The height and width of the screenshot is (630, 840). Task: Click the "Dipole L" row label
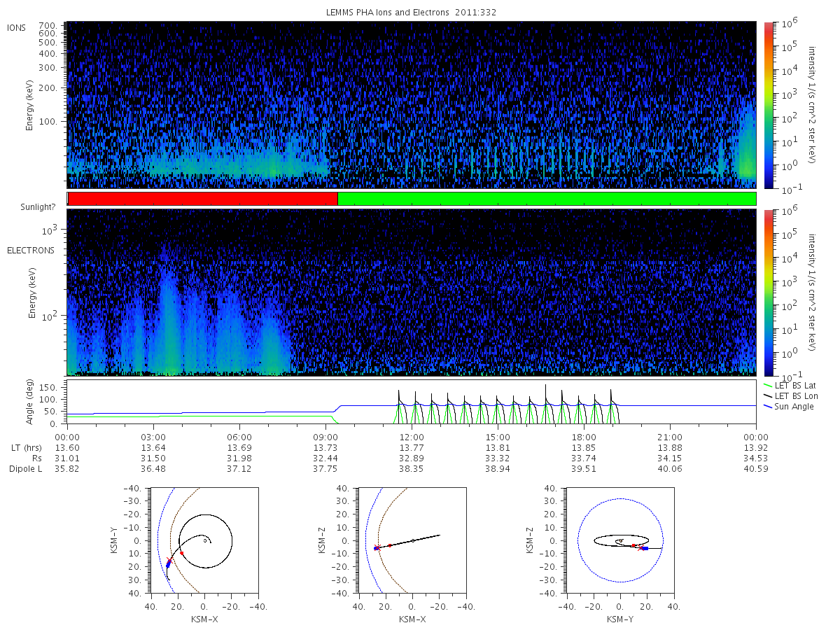click(25, 469)
